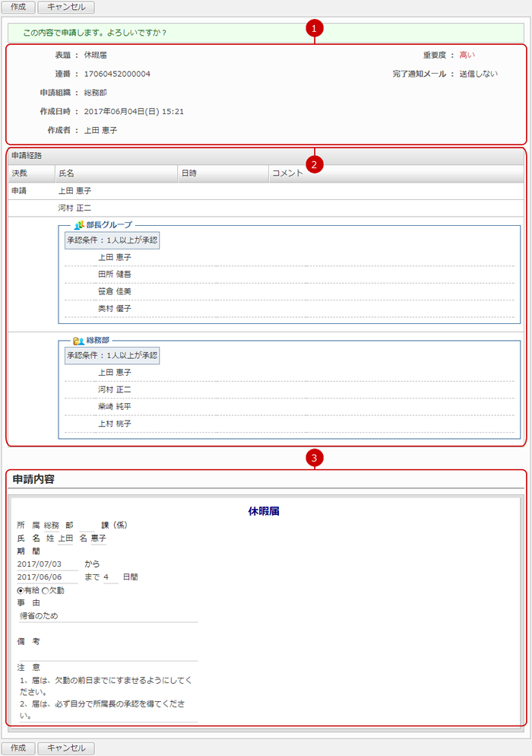Click the empty 課 section field
The height and width of the screenshot is (756, 532).
coord(87,525)
